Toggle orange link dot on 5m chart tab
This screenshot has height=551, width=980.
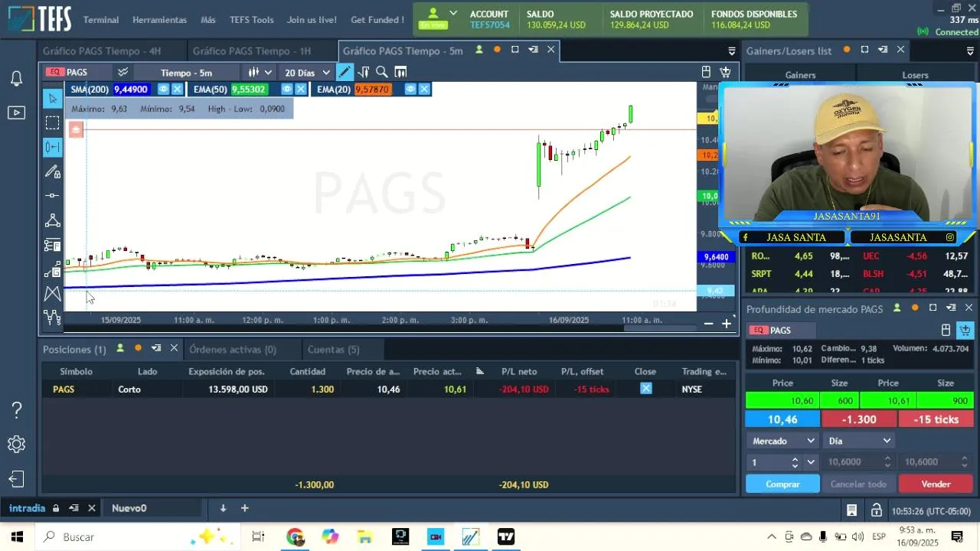point(497,50)
